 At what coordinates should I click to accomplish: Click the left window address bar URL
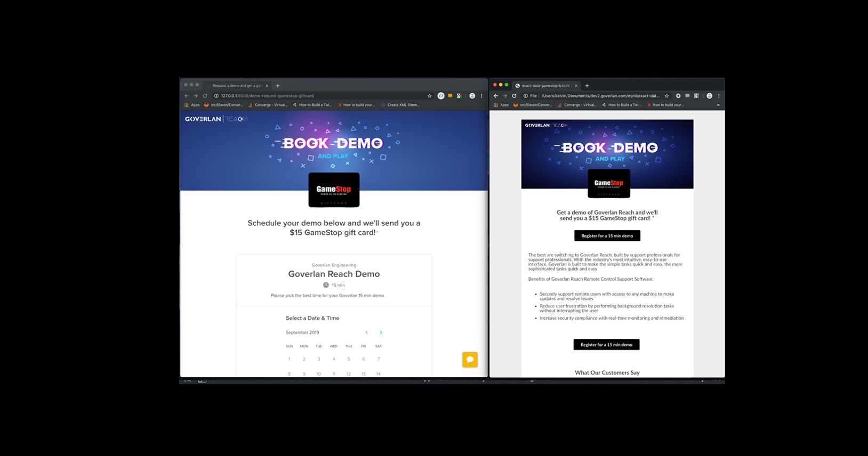267,96
